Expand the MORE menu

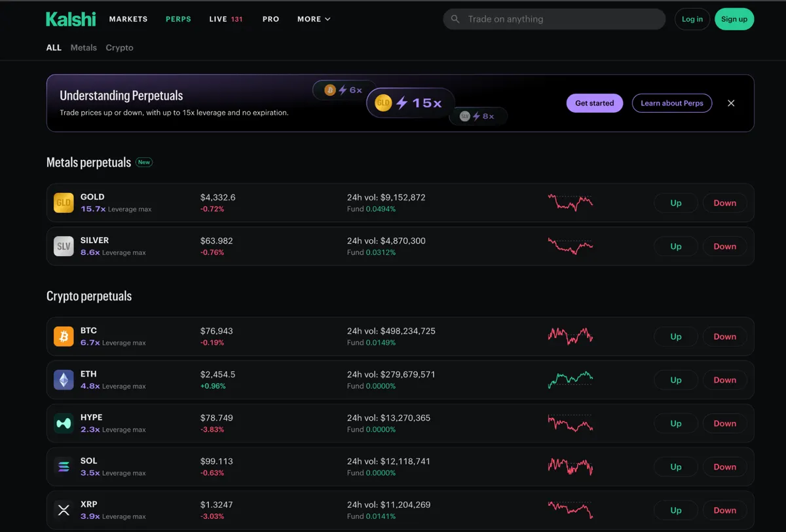(x=314, y=19)
